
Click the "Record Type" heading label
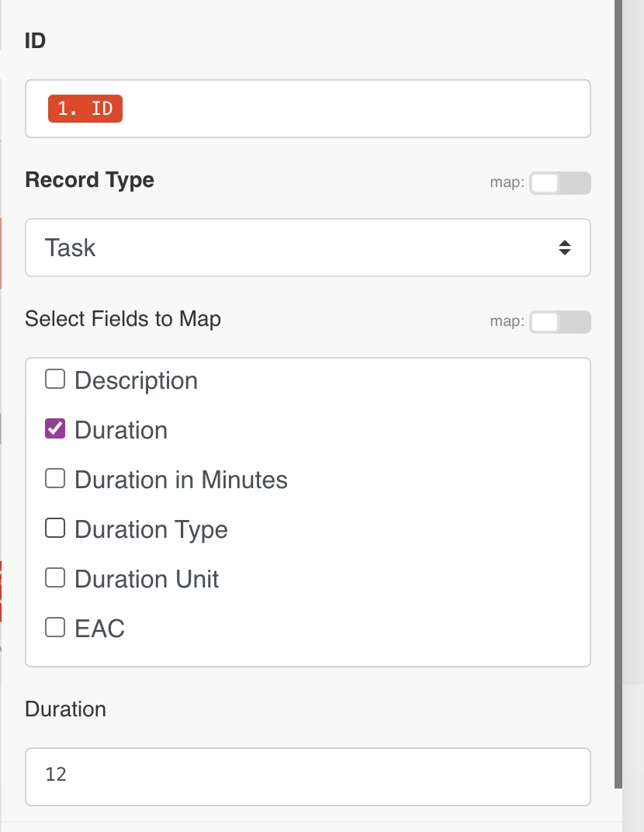tap(89, 180)
